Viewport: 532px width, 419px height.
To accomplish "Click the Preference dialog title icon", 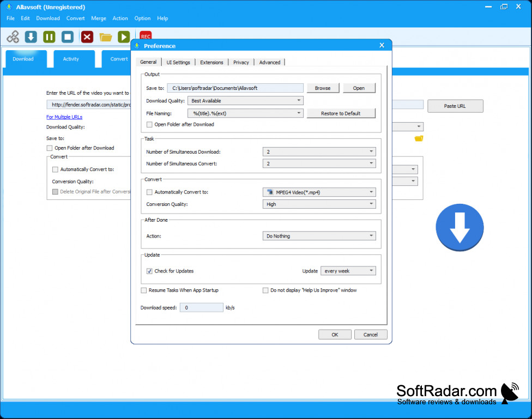I will [x=137, y=45].
